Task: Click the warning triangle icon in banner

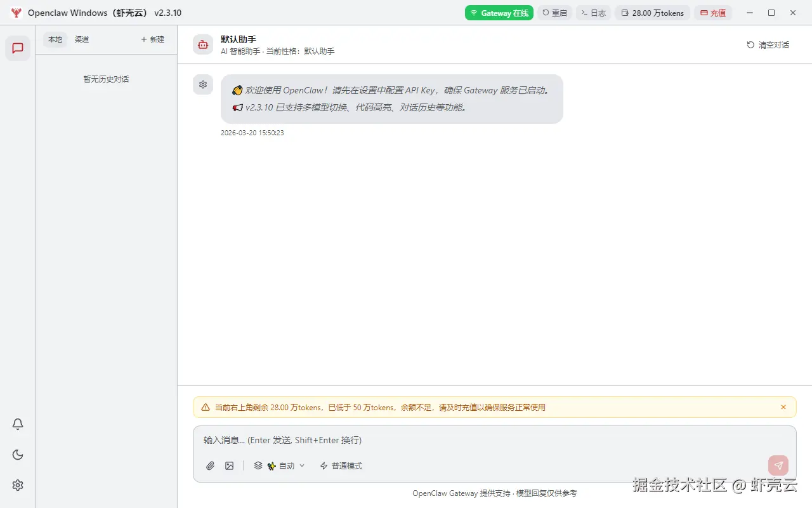Action: (x=206, y=407)
